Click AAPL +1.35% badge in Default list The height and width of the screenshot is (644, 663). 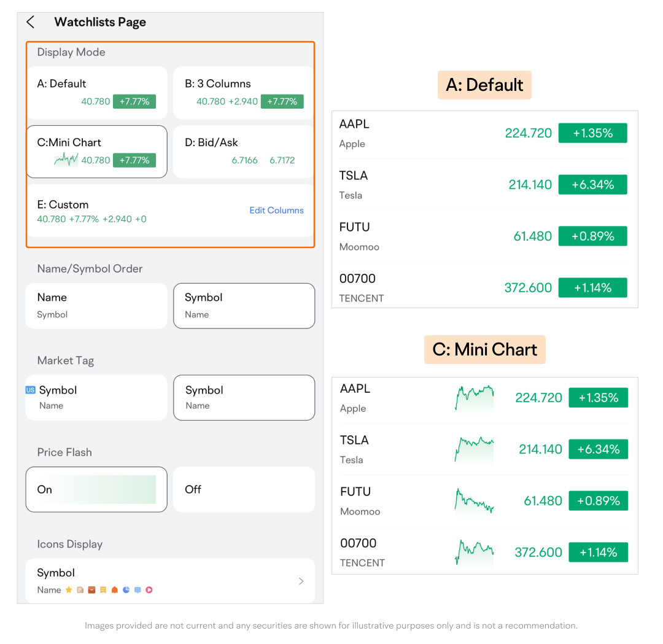click(592, 133)
